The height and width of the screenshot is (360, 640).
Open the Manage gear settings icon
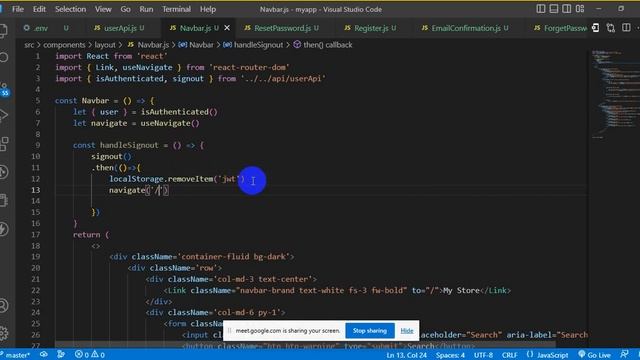(3, 333)
